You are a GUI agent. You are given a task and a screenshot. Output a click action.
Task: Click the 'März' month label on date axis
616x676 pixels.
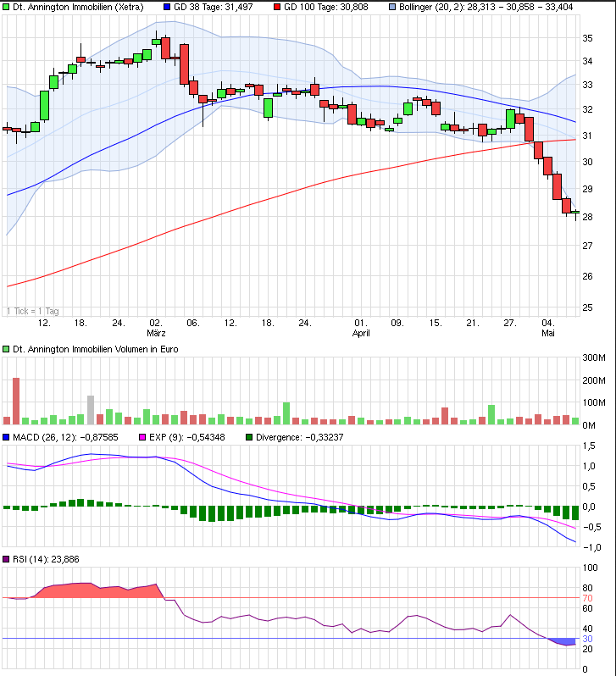[x=156, y=333]
